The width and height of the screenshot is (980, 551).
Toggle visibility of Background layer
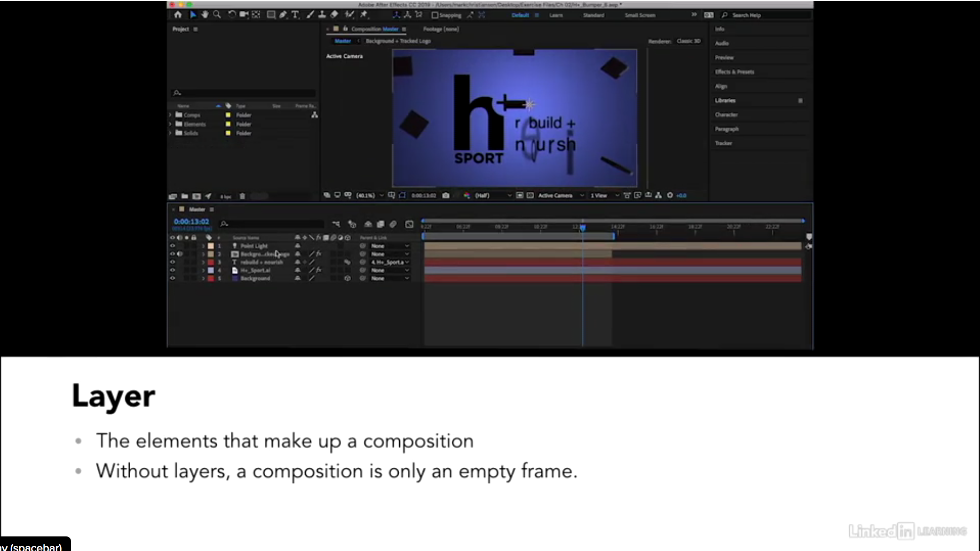172,278
